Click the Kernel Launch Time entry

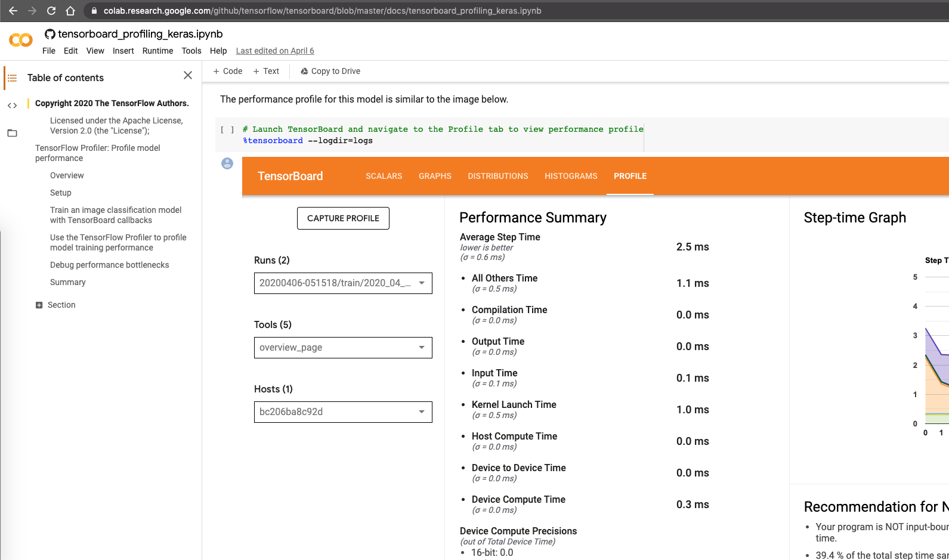point(514,404)
